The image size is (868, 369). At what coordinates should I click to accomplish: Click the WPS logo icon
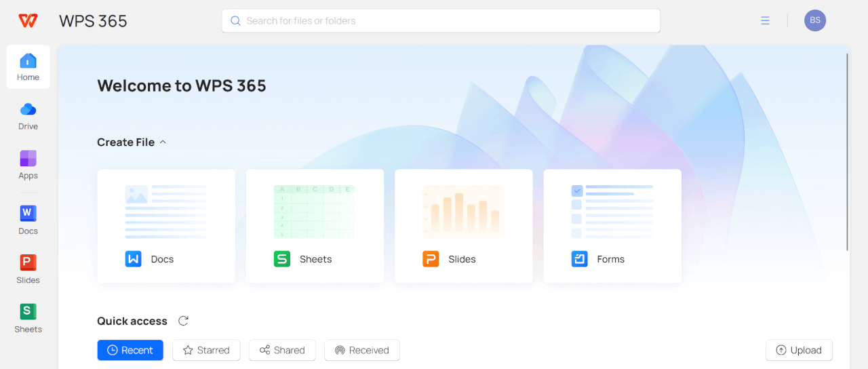click(28, 21)
